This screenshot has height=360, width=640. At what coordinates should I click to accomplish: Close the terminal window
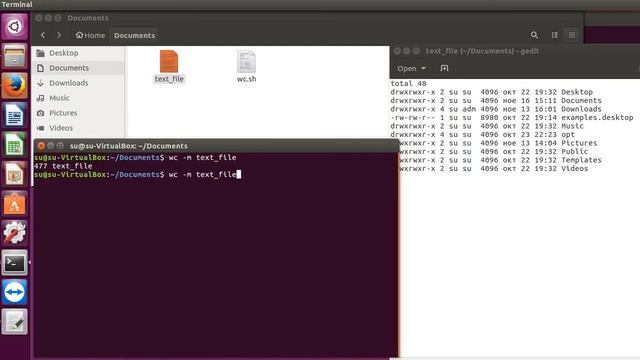(x=41, y=146)
